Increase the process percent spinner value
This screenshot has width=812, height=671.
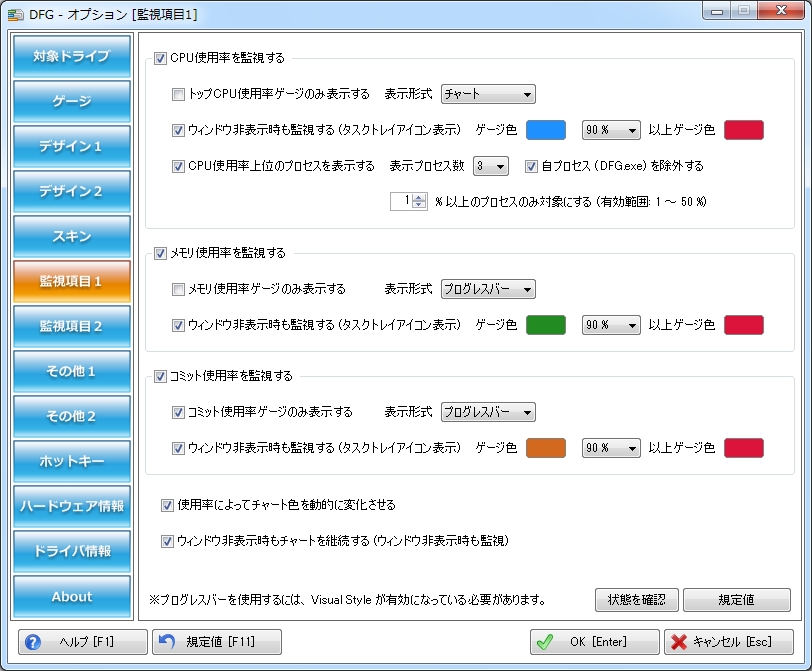(x=419, y=197)
